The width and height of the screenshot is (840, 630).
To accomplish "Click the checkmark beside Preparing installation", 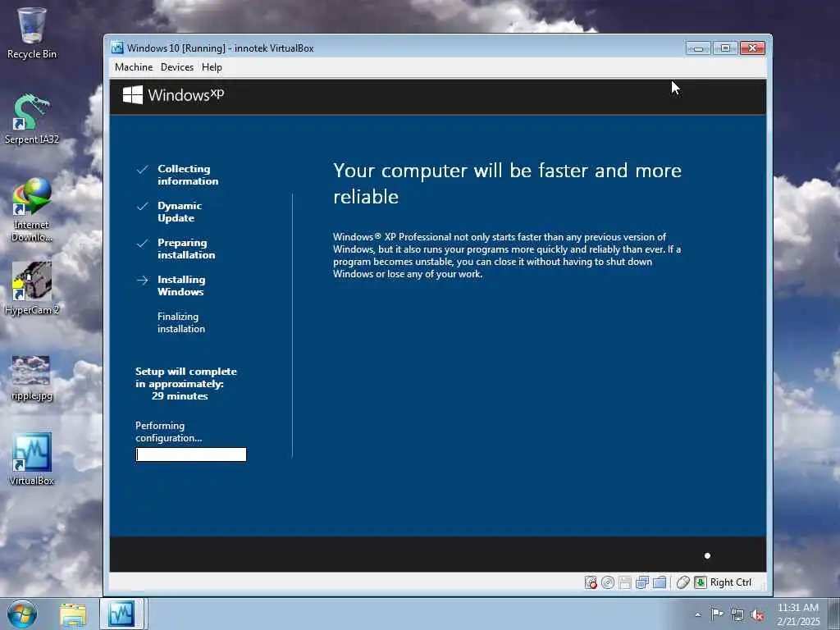I will pyautogui.click(x=143, y=243).
